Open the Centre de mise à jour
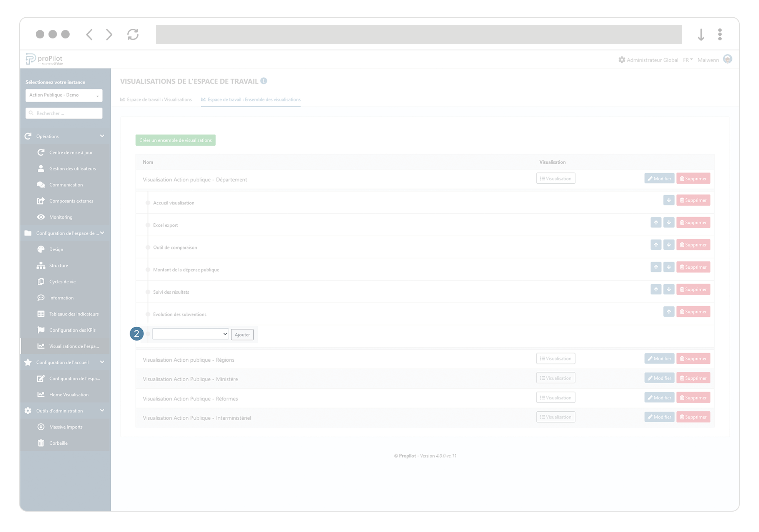The height and width of the screenshot is (532, 759). click(70, 152)
